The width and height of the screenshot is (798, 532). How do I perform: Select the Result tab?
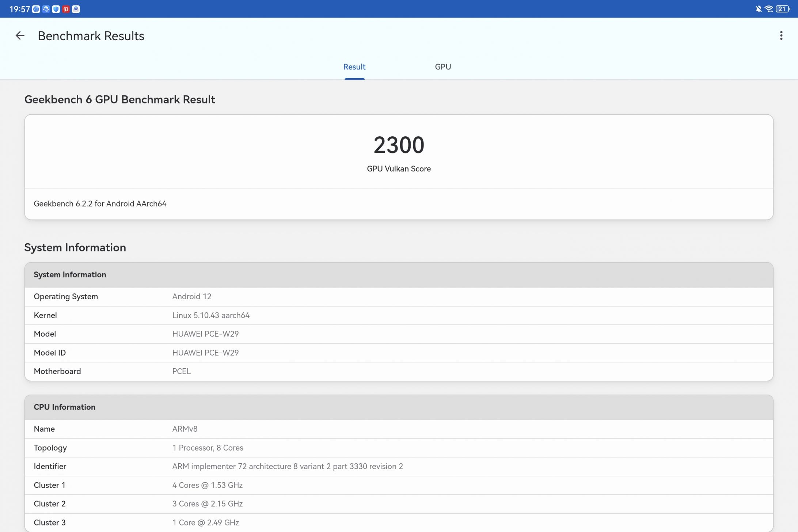coord(354,67)
